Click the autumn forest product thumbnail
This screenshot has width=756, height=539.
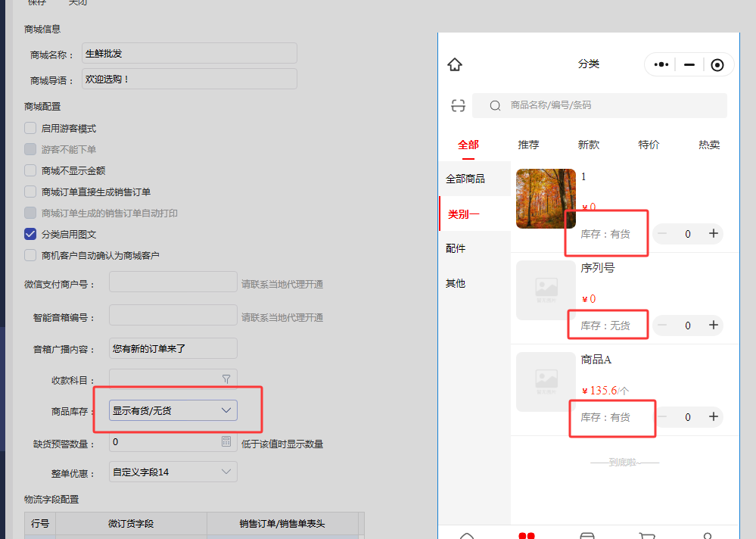tap(546, 198)
